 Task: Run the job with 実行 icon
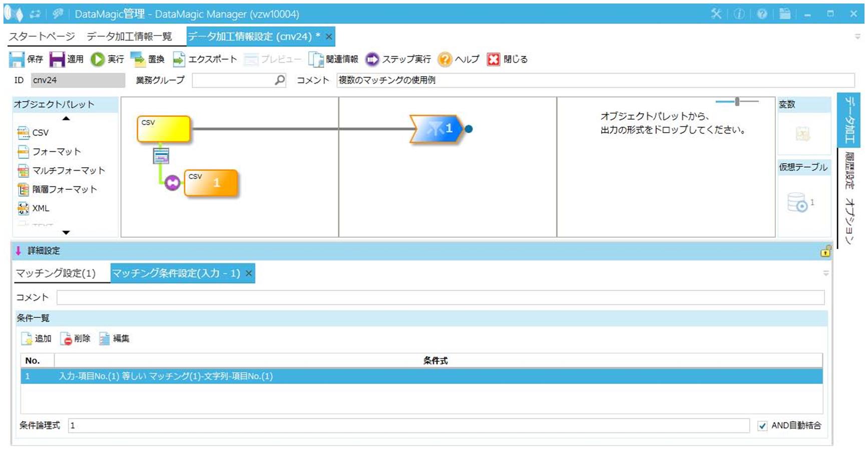tap(97, 60)
